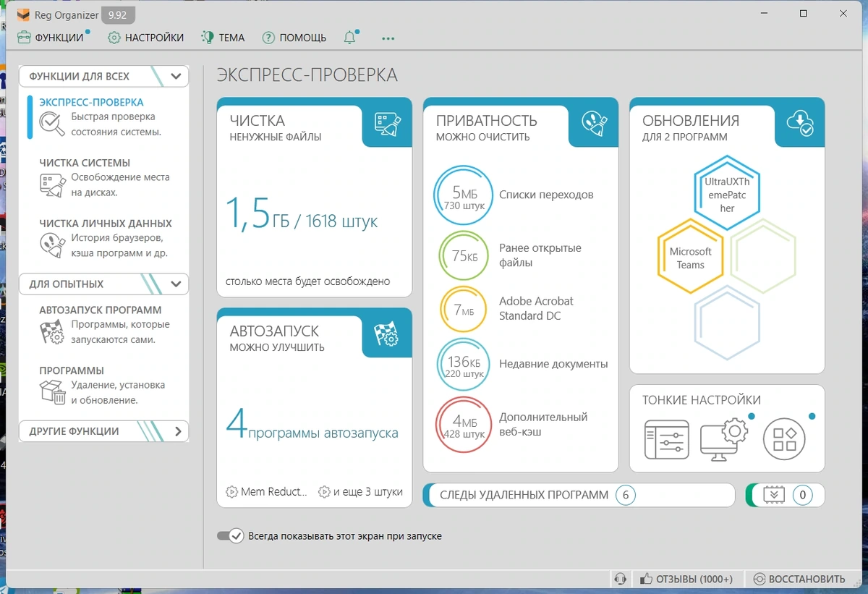868x594 pixels.
Task: Collapse the ДЛЯ ОПЫТНЫХ section
Action: tap(176, 284)
